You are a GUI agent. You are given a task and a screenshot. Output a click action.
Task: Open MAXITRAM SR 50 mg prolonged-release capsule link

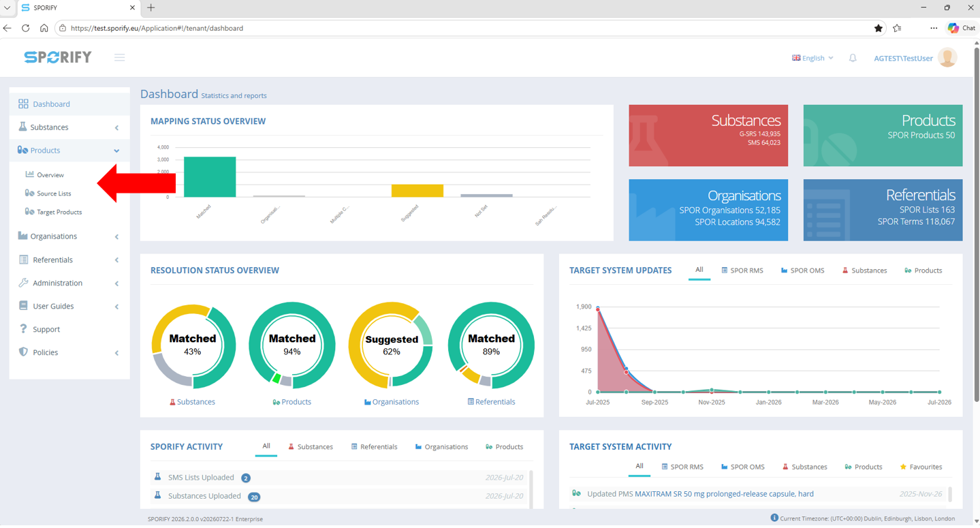(724, 494)
